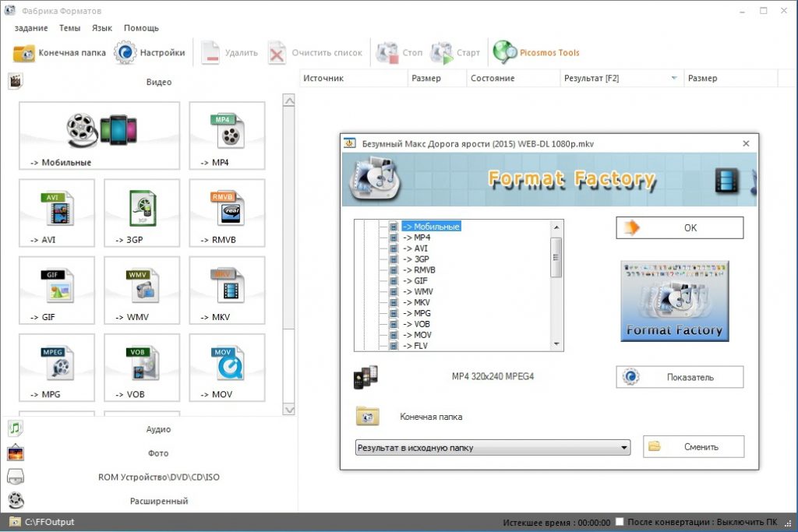Click the Состояние column header

click(x=513, y=78)
